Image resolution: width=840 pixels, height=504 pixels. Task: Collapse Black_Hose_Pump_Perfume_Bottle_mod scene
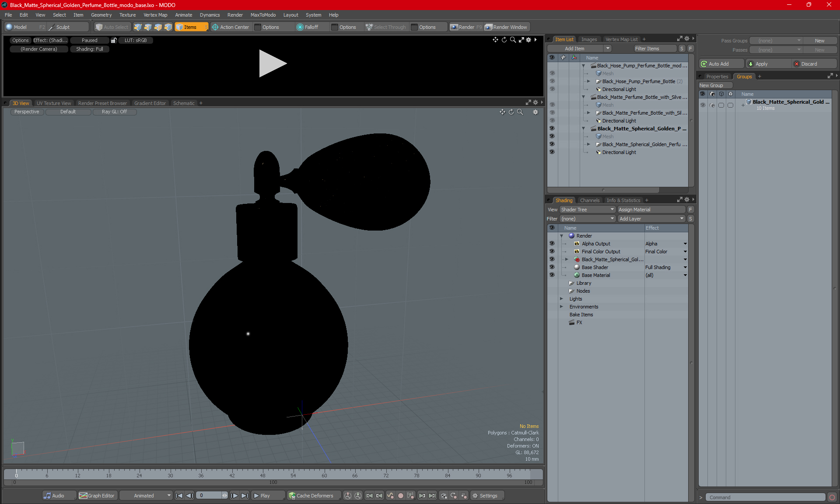(x=583, y=66)
